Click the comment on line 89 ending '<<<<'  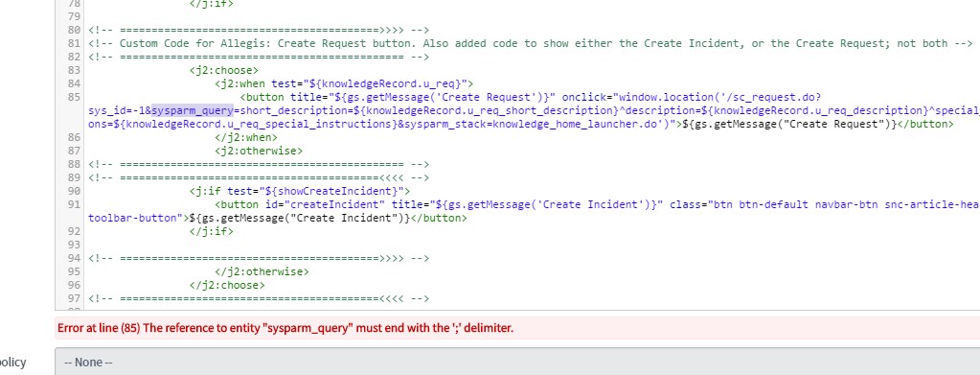tap(259, 177)
